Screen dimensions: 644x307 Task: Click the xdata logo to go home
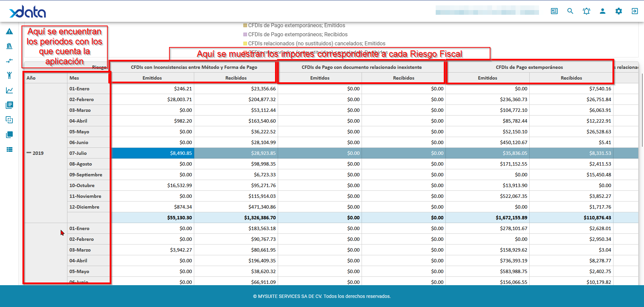point(28,12)
